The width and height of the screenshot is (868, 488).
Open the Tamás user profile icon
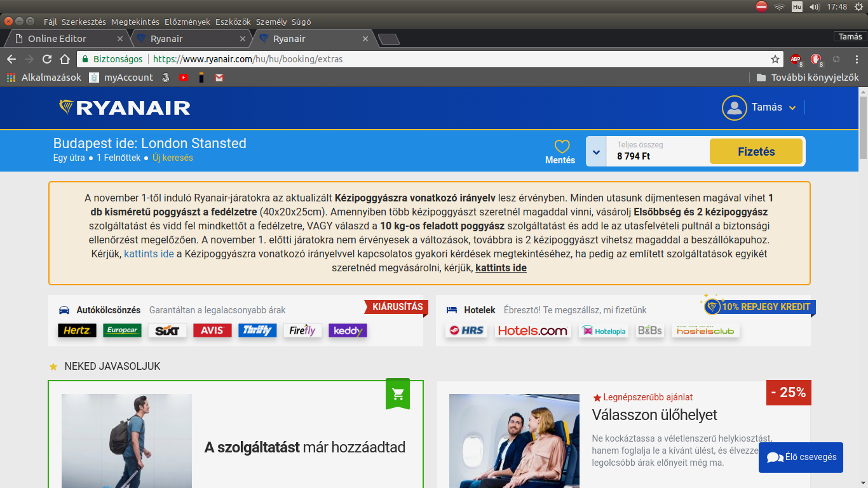pos(734,107)
